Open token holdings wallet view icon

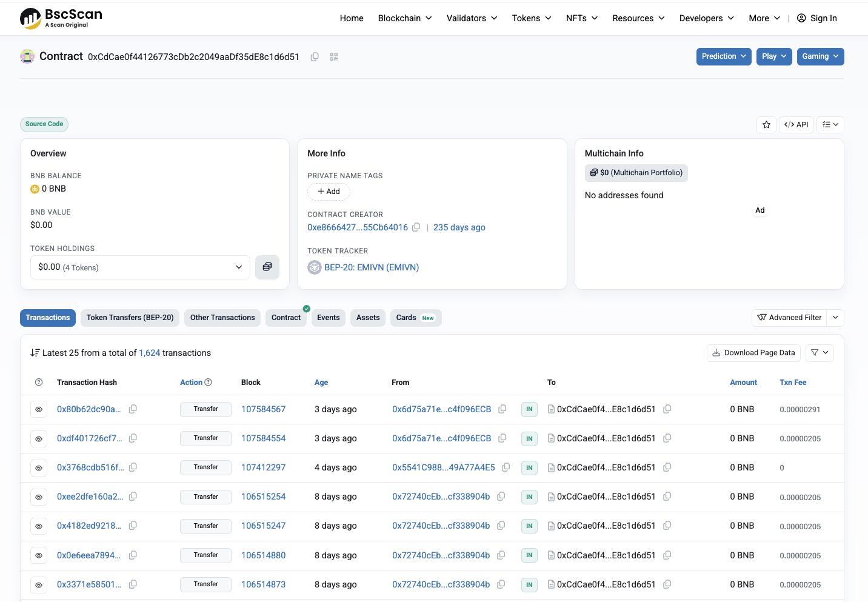pos(267,267)
